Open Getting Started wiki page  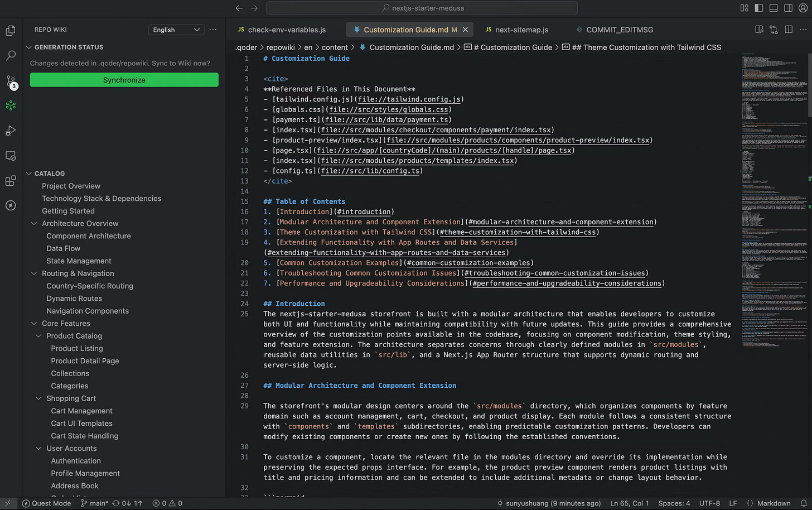pyautogui.click(x=68, y=211)
